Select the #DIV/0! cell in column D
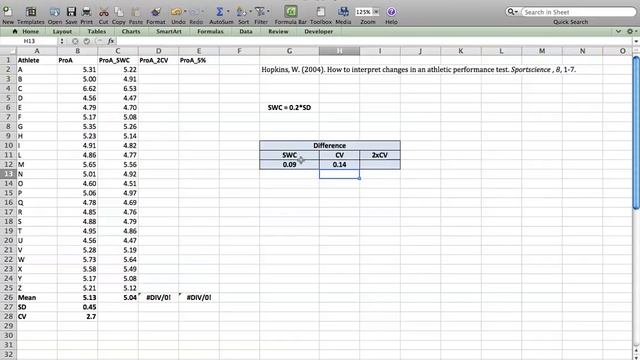Viewport: 640px width, 360px height. 158,298
